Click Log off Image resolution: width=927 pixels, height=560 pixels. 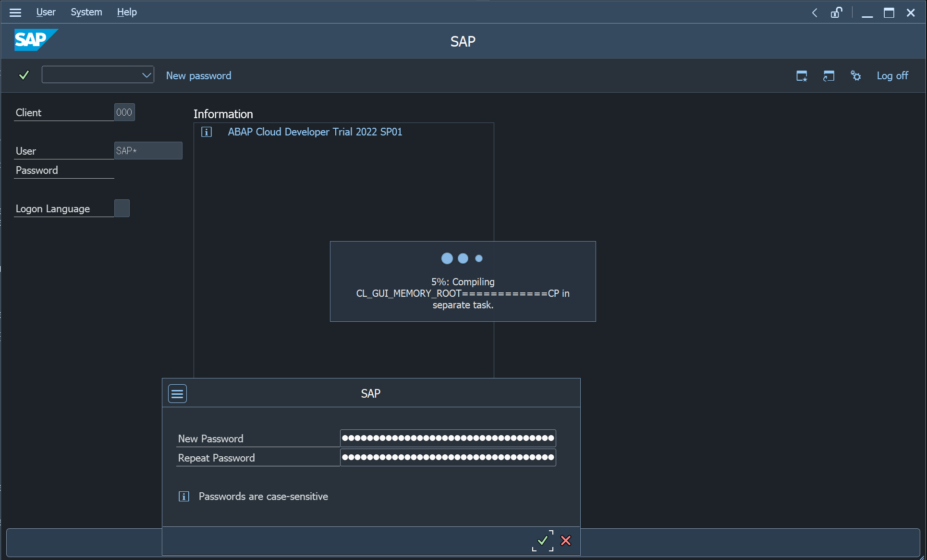(x=892, y=75)
